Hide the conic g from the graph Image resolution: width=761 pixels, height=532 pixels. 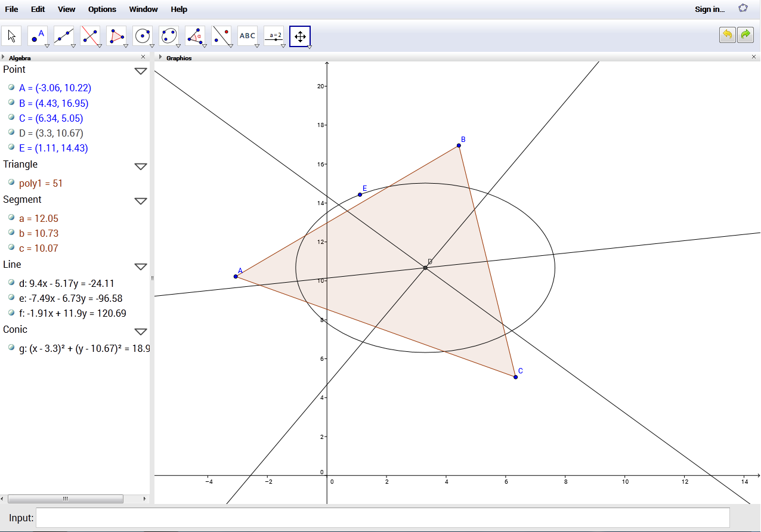coord(11,348)
